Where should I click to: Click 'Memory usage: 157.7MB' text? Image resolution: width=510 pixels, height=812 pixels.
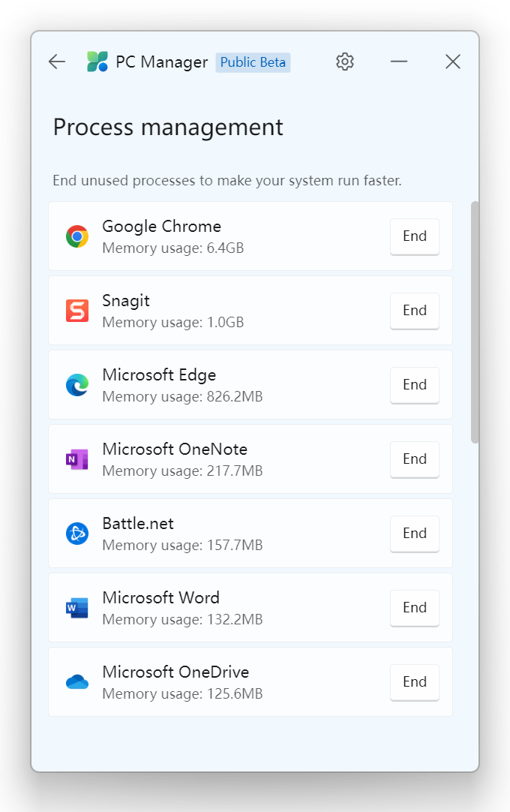(182, 546)
